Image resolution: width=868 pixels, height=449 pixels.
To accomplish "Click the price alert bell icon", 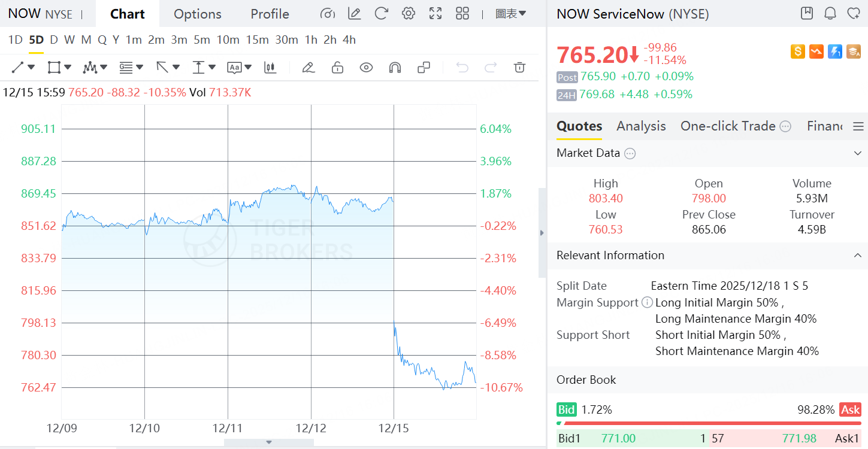I will pos(830,14).
